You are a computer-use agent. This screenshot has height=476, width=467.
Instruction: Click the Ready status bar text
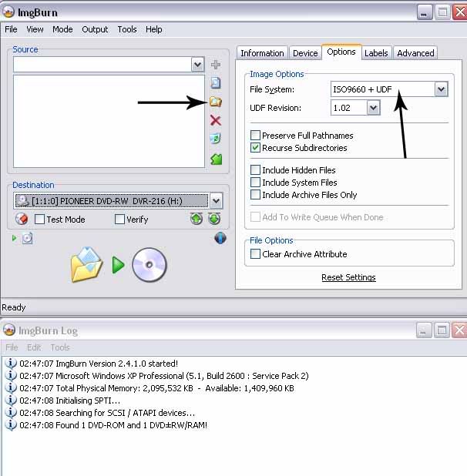[x=13, y=307]
